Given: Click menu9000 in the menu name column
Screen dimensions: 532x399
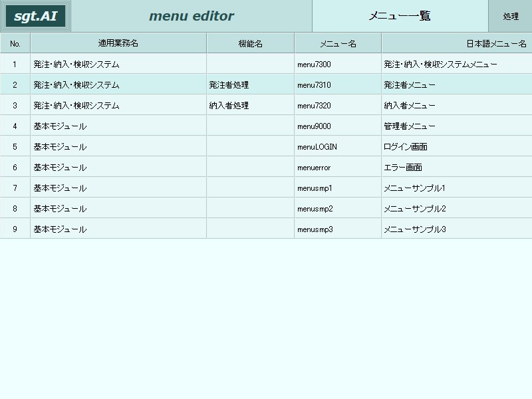Looking at the screenshot, I should pos(338,126).
